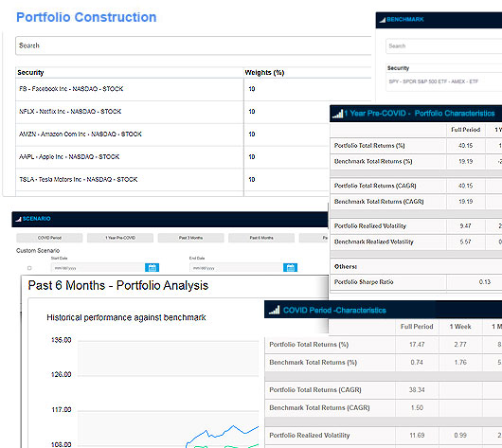Screen dimensions: 502x448
Task: Edit the weight for FB - Facebook Inc
Action: pos(252,89)
